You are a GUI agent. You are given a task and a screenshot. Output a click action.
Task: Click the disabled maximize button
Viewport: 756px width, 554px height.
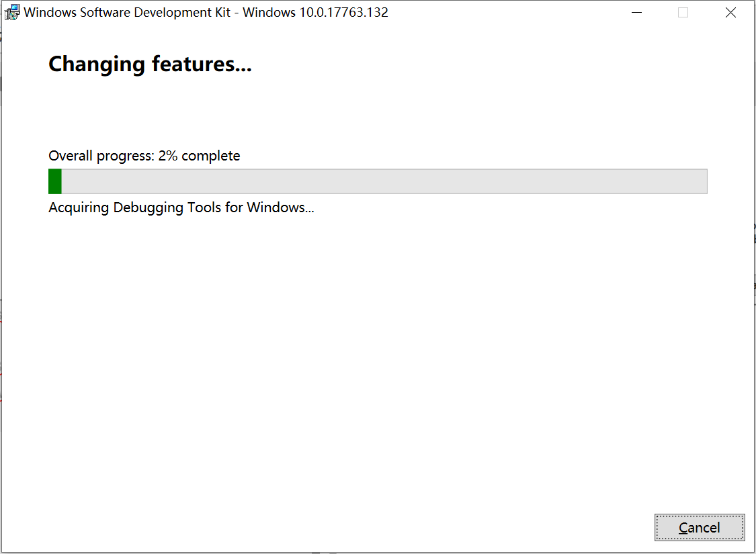[683, 13]
